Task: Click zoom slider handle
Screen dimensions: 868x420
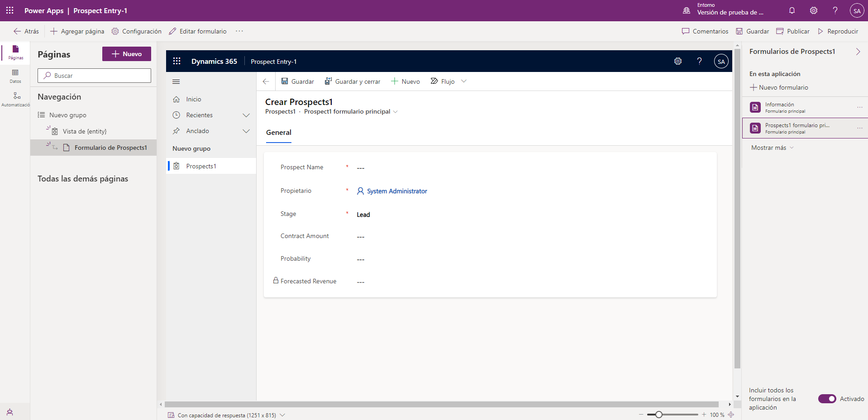Action: (x=659, y=415)
